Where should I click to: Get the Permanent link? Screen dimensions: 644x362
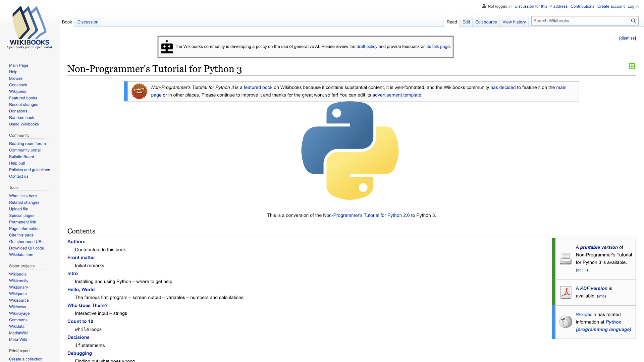[22, 222]
